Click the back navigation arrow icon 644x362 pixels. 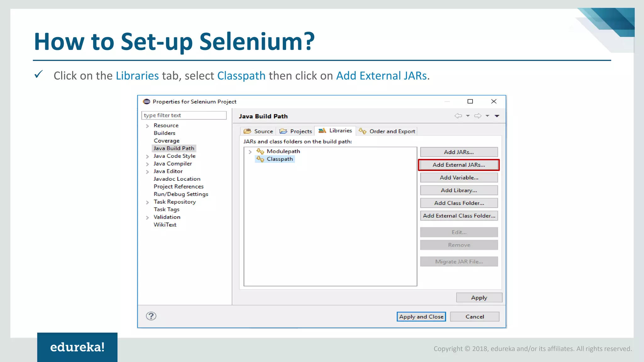[458, 116]
